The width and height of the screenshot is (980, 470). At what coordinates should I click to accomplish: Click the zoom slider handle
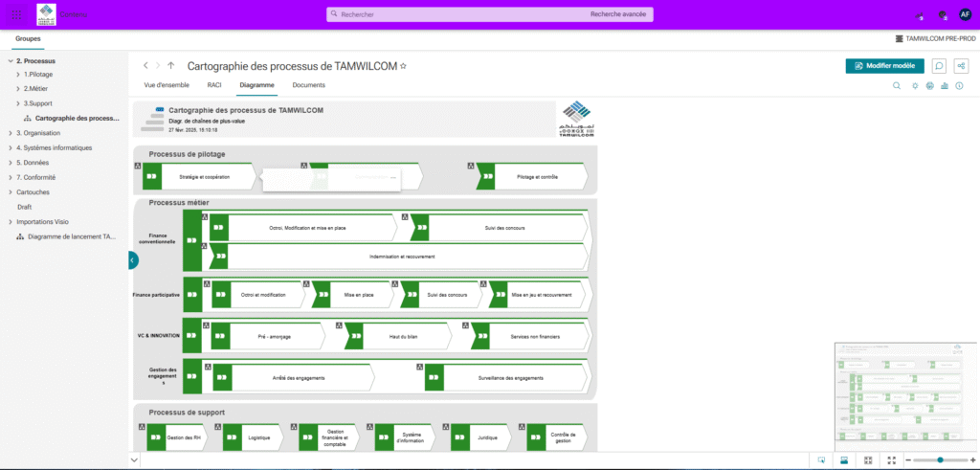[x=940, y=460]
